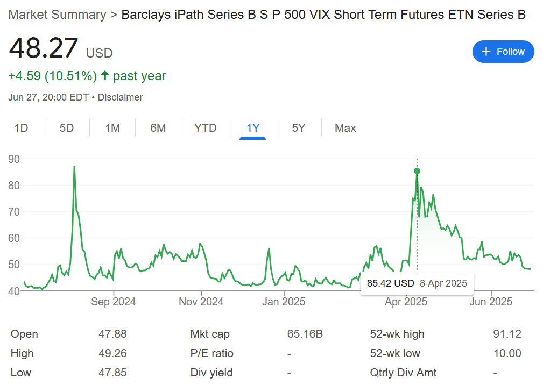
Task: Switch to the 1M chart range
Action: (112, 128)
